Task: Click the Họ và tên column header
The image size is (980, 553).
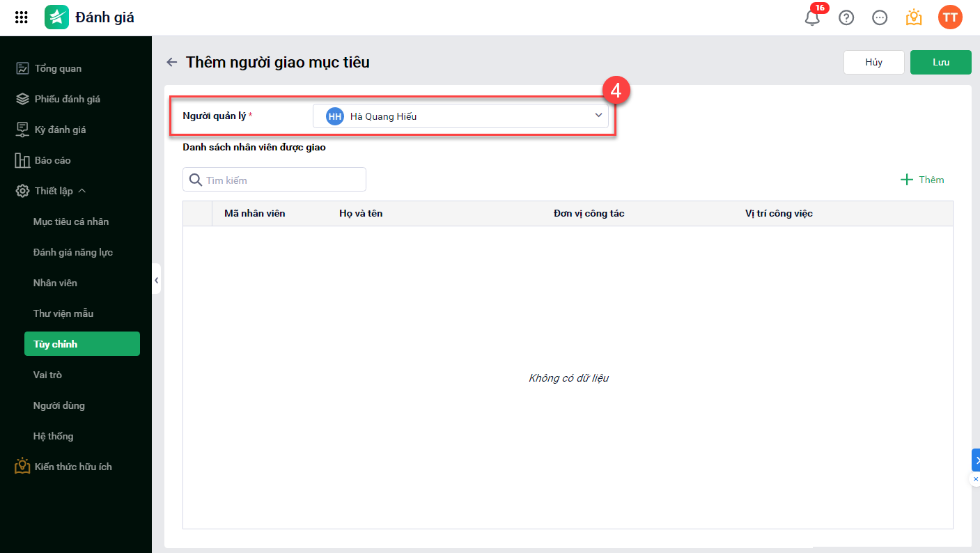Action: point(361,213)
